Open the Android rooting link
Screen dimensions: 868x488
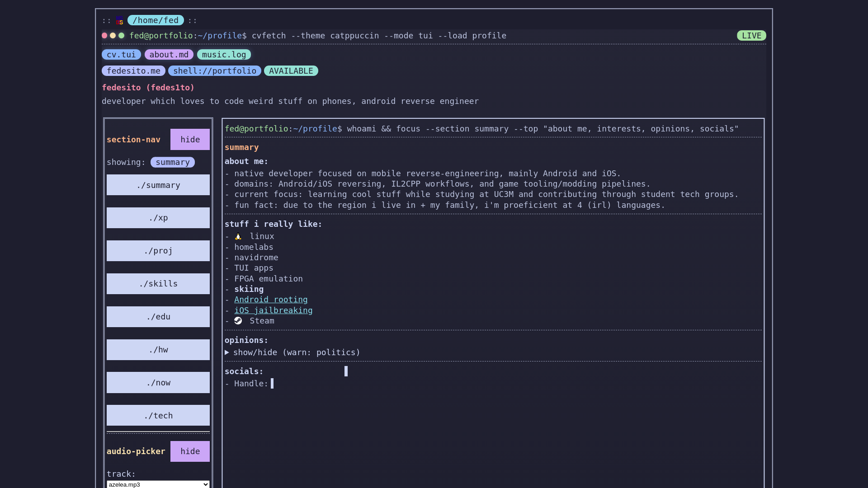pyautogui.click(x=271, y=300)
